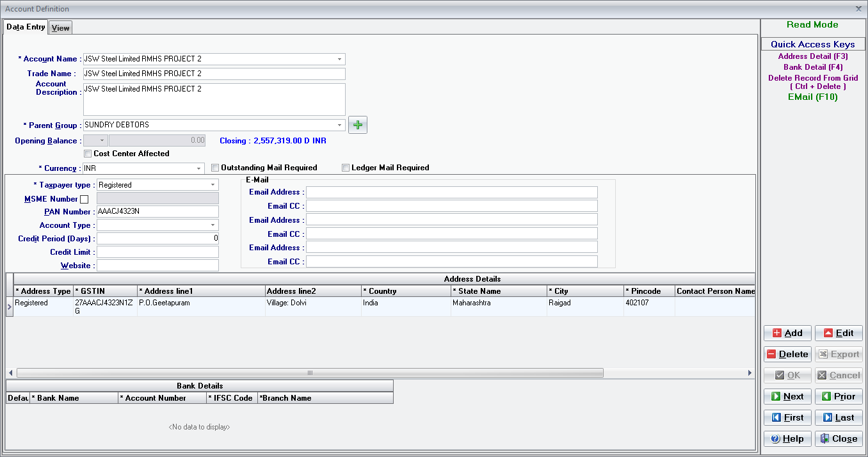Click Delete Record From Grid shortcut
Viewport: 868px width, 457px height.
tap(812, 82)
